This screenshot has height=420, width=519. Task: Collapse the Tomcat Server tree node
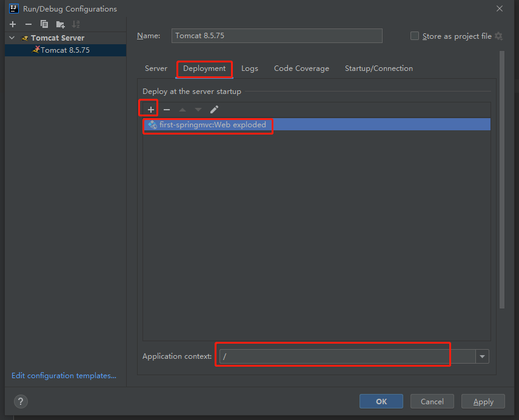point(12,38)
